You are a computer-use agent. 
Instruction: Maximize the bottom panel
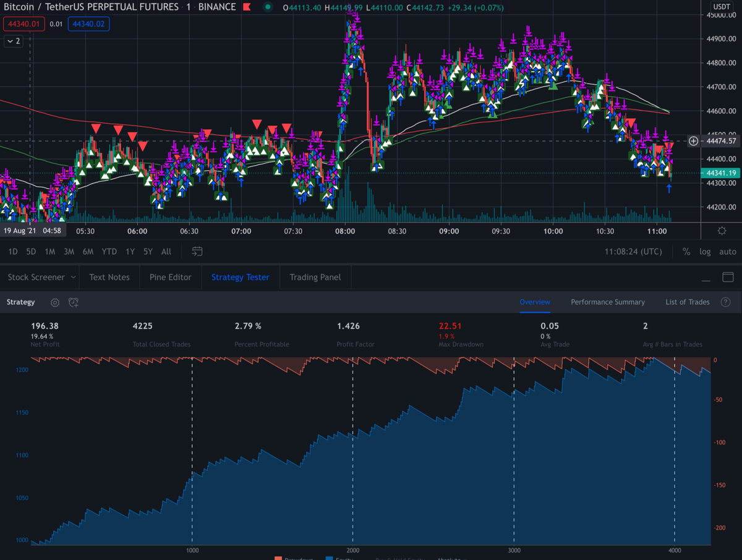(x=728, y=277)
